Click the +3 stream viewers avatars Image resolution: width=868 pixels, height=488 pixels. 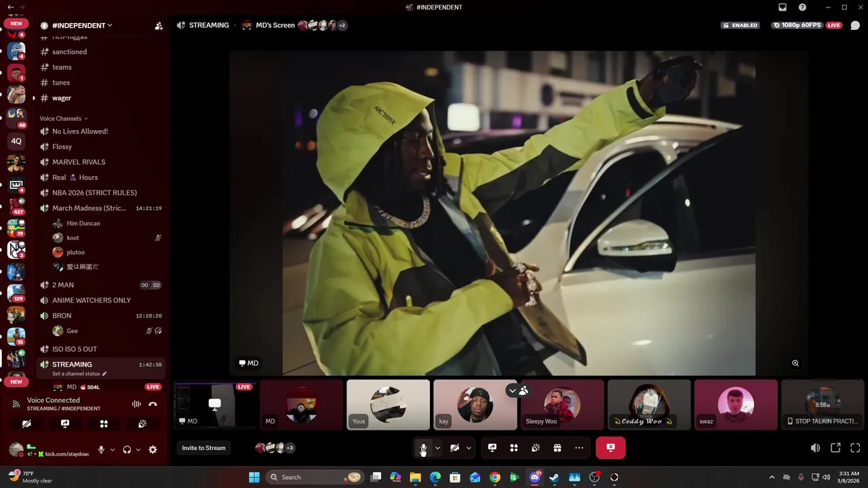(275, 448)
